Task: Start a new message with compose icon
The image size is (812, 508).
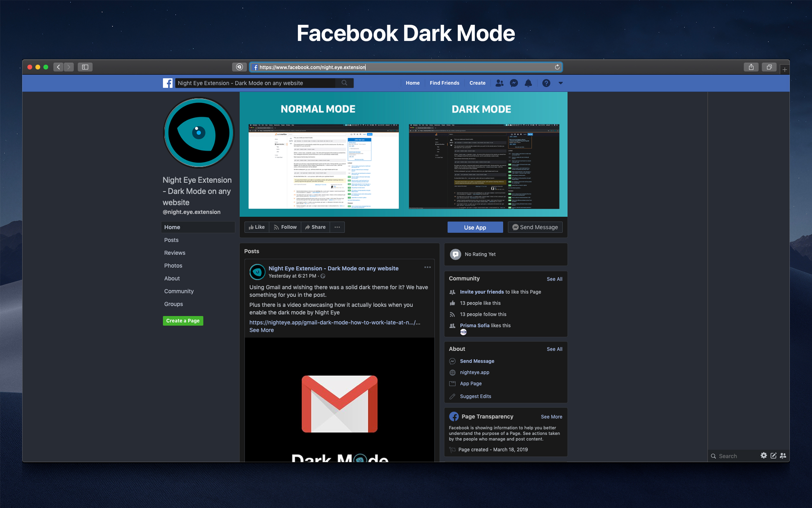Action: (x=773, y=456)
